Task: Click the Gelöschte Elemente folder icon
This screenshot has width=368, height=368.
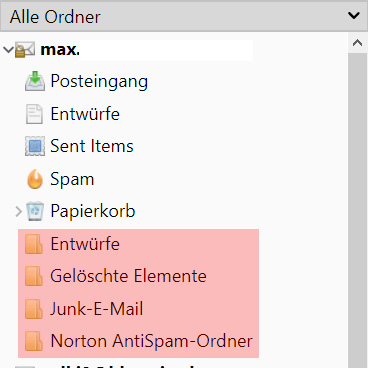Action: coord(34,276)
